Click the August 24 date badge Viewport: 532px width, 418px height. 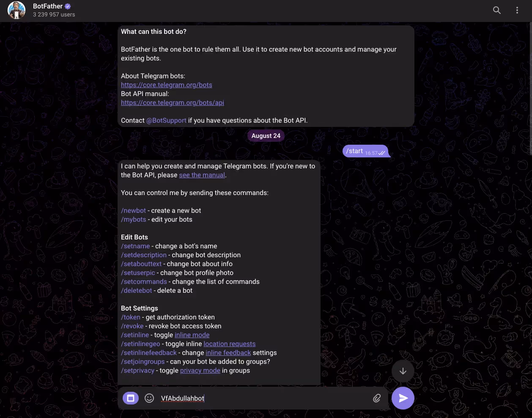(x=266, y=136)
